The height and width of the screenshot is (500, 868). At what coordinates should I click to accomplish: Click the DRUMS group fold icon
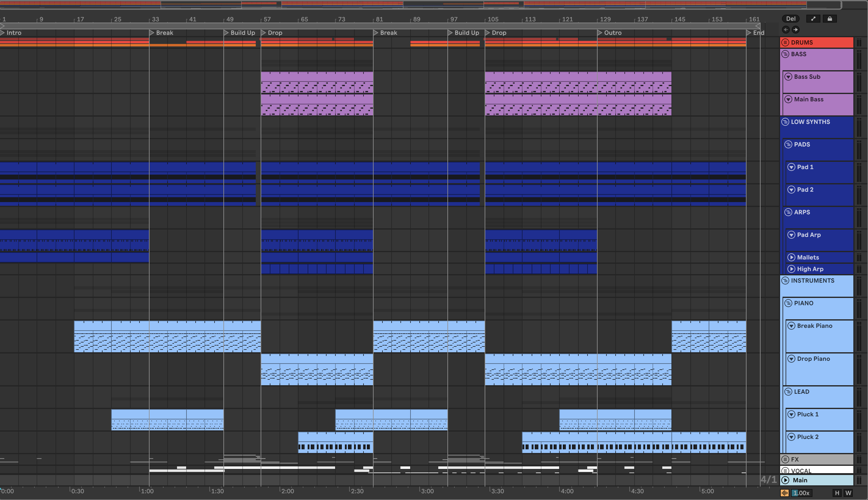click(x=785, y=43)
